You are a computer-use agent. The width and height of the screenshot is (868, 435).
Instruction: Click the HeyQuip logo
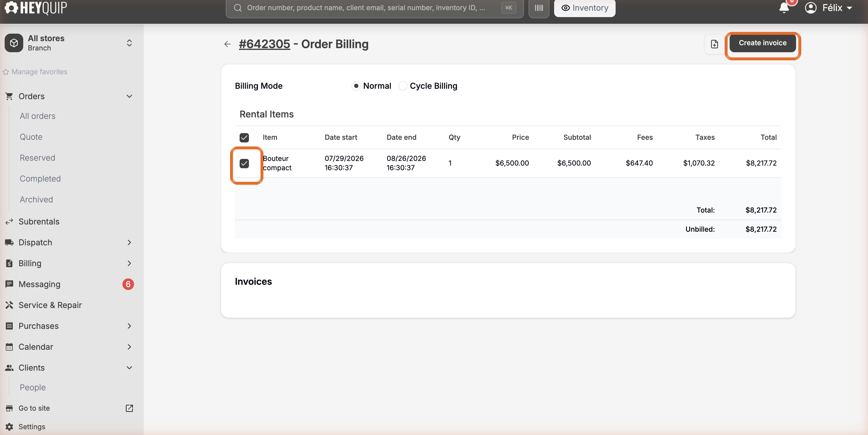click(x=36, y=8)
